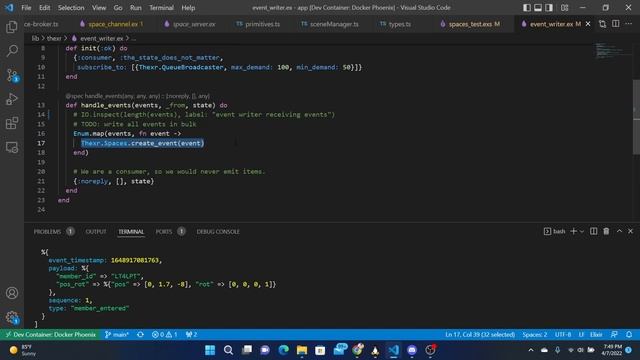The image size is (640, 360).
Task: Select the bash terminal instance
Action: click(x=554, y=231)
